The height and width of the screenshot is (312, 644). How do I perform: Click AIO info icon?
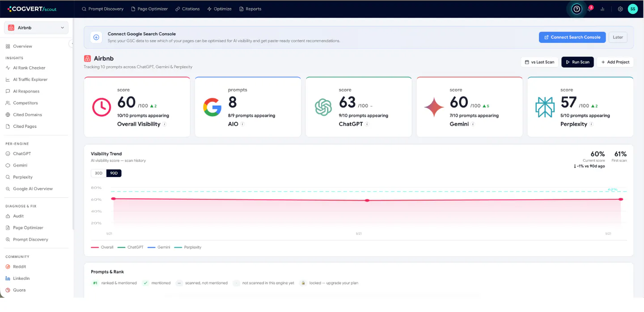pyautogui.click(x=243, y=124)
